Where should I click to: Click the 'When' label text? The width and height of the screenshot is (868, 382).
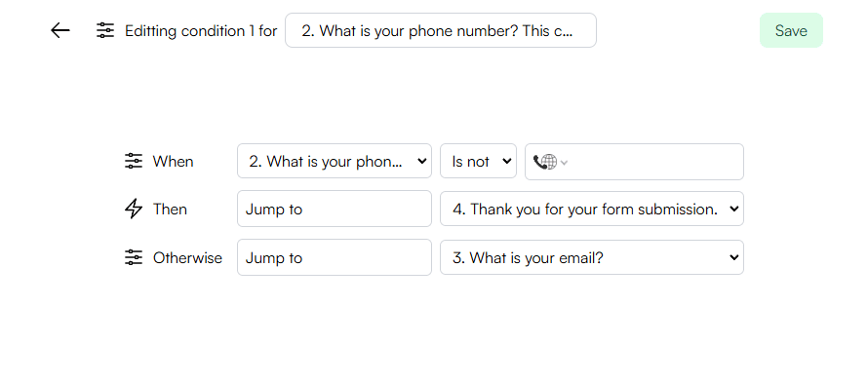click(x=174, y=162)
